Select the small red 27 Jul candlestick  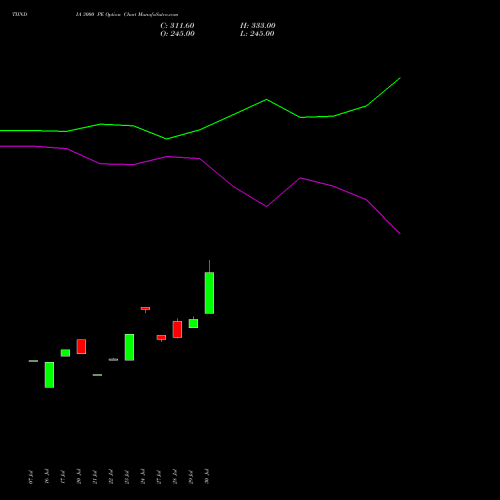pyautogui.click(x=161, y=337)
